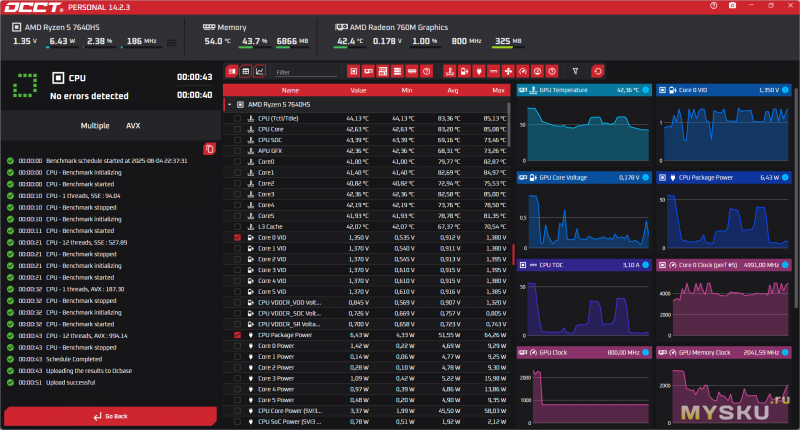This screenshot has width=800, height=430.
Task: Click the 'No errors detected' status text
Action: (89, 96)
